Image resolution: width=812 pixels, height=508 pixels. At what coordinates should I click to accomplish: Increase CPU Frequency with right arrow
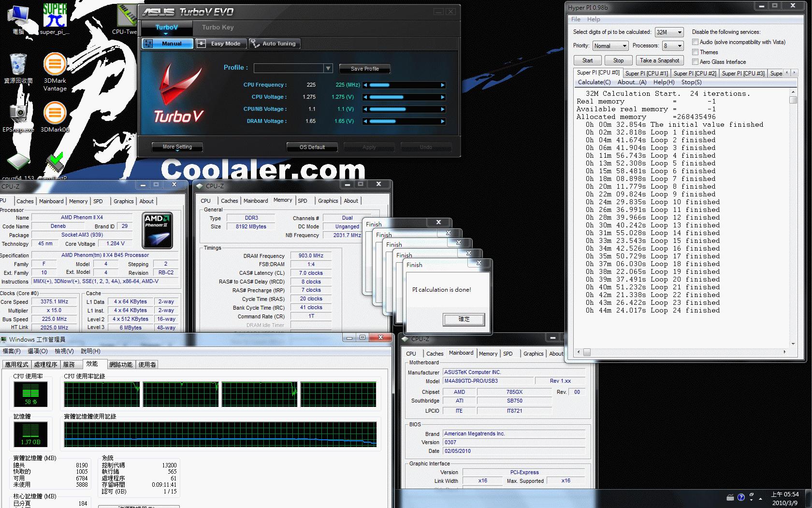442,85
